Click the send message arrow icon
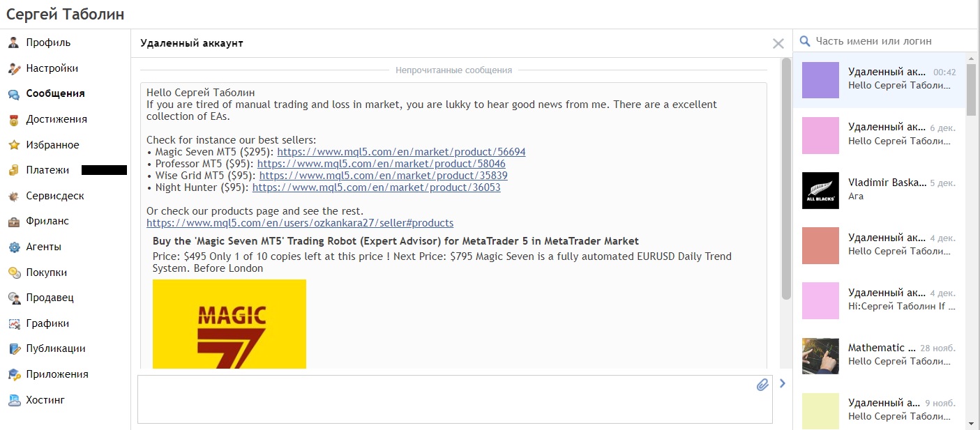The image size is (980, 430). 783,383
